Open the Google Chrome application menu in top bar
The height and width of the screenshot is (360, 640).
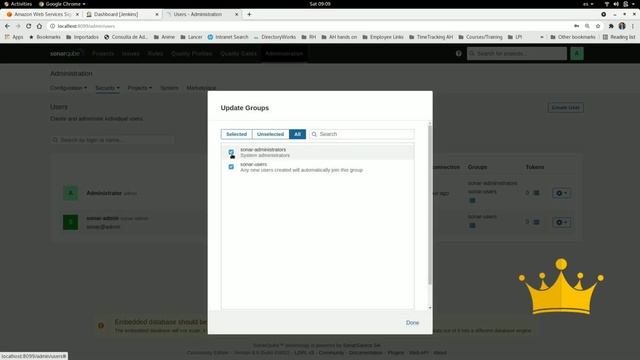pyautogui.click(x=62, y=4)
